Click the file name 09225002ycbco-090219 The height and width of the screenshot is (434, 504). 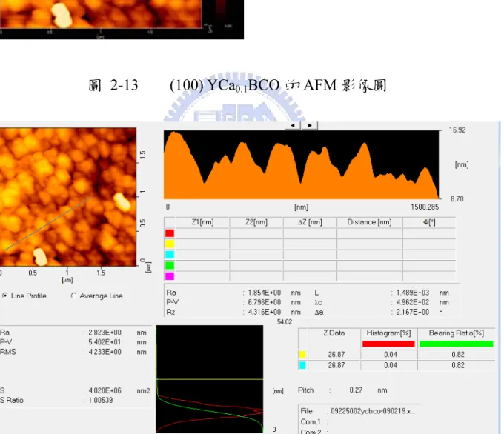pos(373,411)
